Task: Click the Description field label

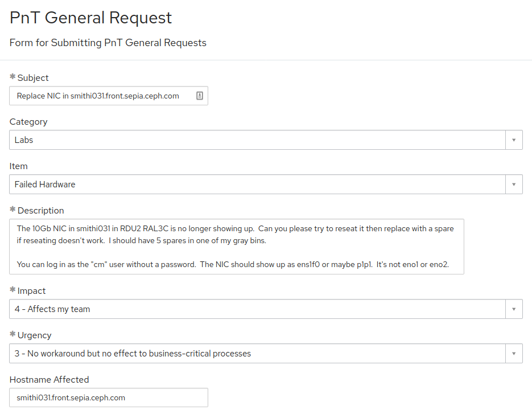Action: click(x=40, y=211)
